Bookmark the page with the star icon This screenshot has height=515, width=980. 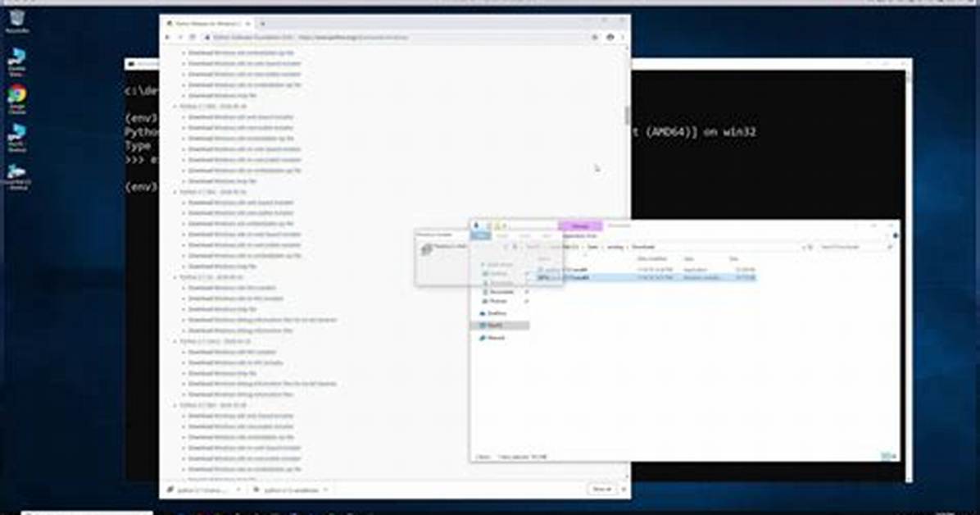click(x=594, y=38)
